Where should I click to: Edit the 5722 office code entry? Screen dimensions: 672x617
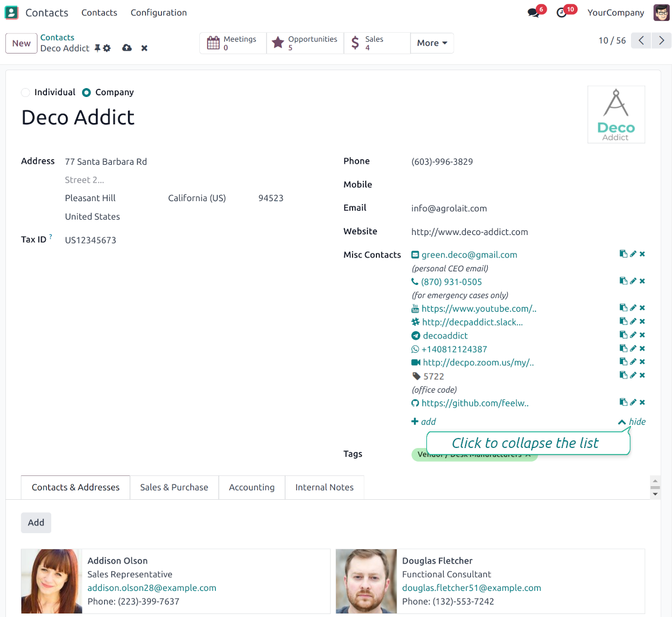coord(633,375)
